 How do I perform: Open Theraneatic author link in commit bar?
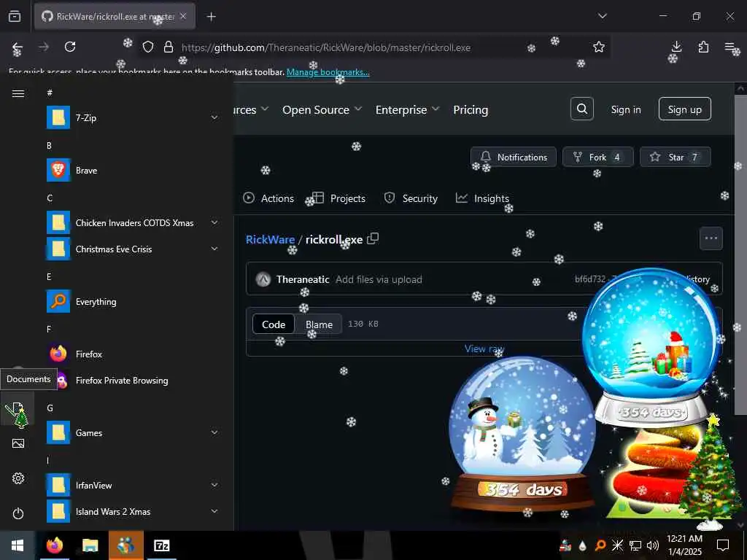point(303,279)
